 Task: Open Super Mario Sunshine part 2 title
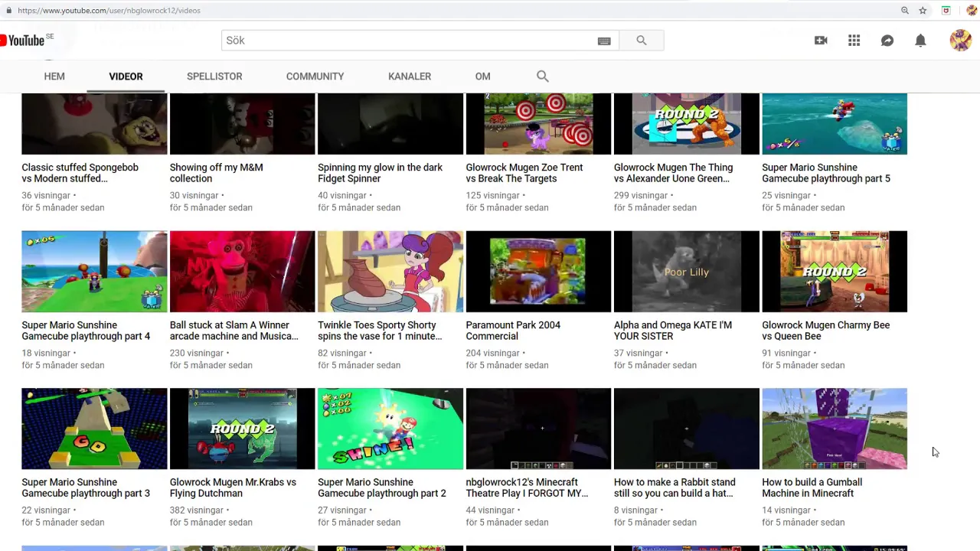(x=382, y=487)
